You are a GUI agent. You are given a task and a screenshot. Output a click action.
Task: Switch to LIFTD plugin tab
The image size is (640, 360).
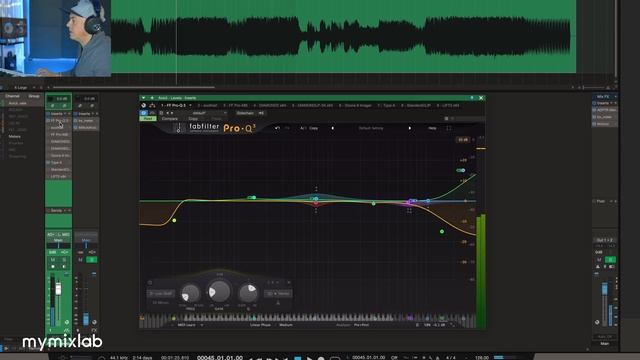(448, 105)
